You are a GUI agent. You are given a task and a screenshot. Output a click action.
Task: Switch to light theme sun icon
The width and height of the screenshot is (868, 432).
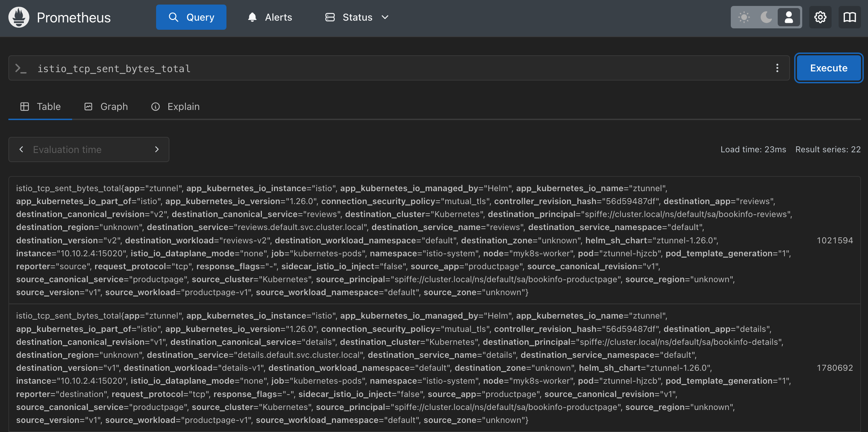744,17
